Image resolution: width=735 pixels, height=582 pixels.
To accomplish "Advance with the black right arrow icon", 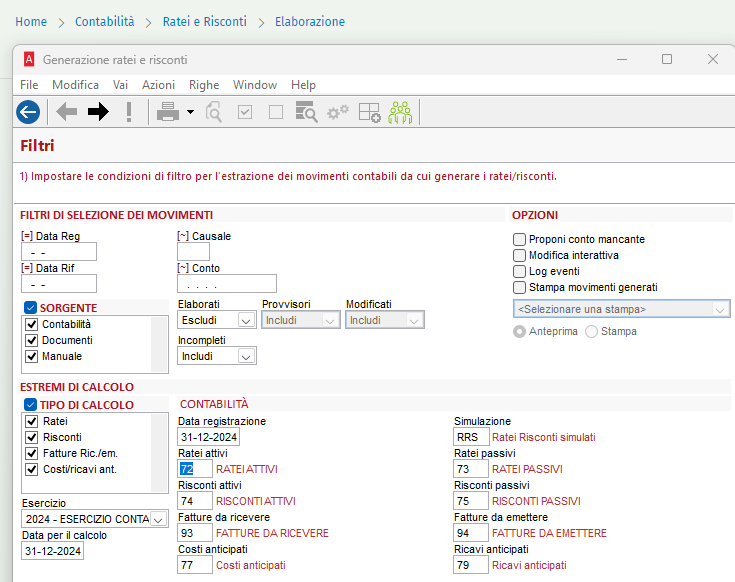I will point(98,112).
